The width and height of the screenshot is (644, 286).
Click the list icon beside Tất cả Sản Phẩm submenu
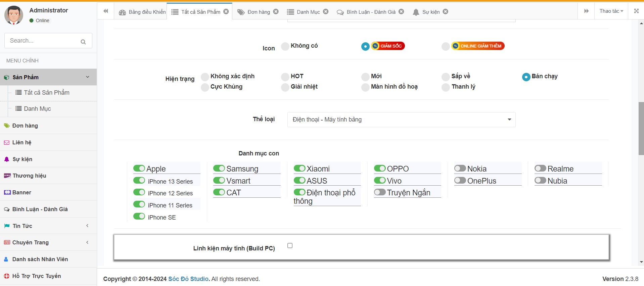coord(18,92)
